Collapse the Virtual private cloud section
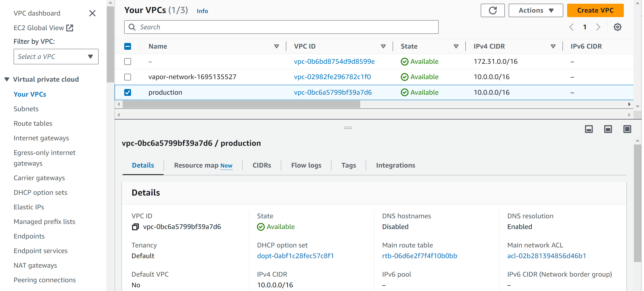The image size is (644, 291). (7, 79)
